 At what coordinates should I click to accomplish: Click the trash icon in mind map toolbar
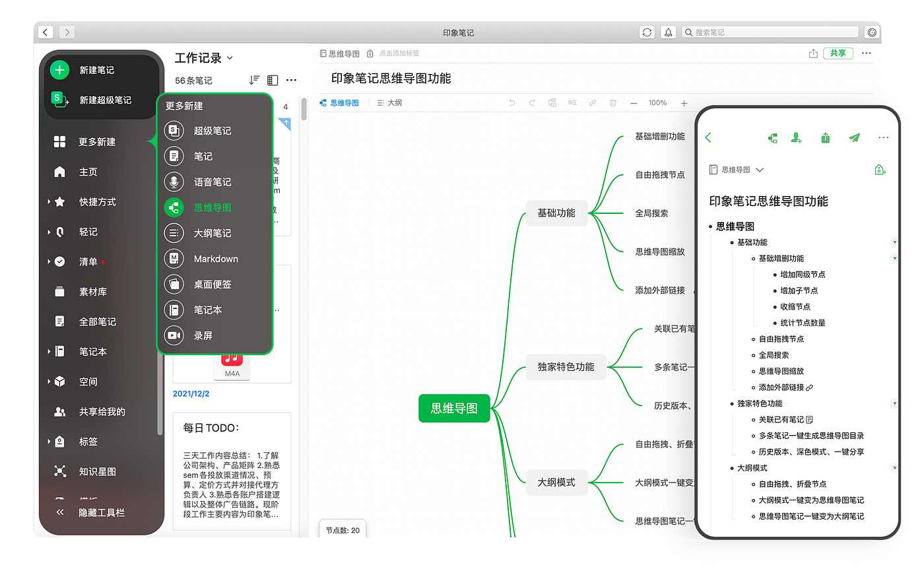tap(613, 103)
